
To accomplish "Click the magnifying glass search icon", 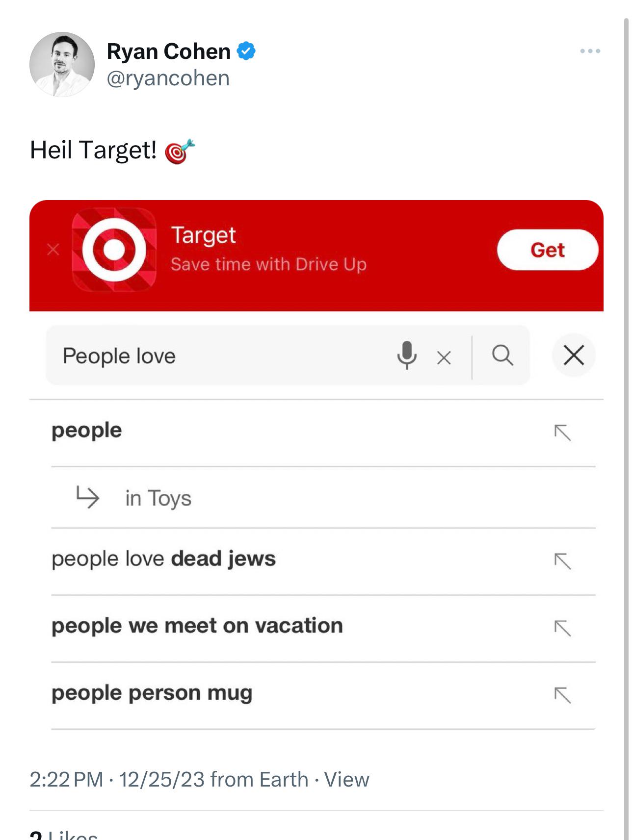I will tap(502, 355).
